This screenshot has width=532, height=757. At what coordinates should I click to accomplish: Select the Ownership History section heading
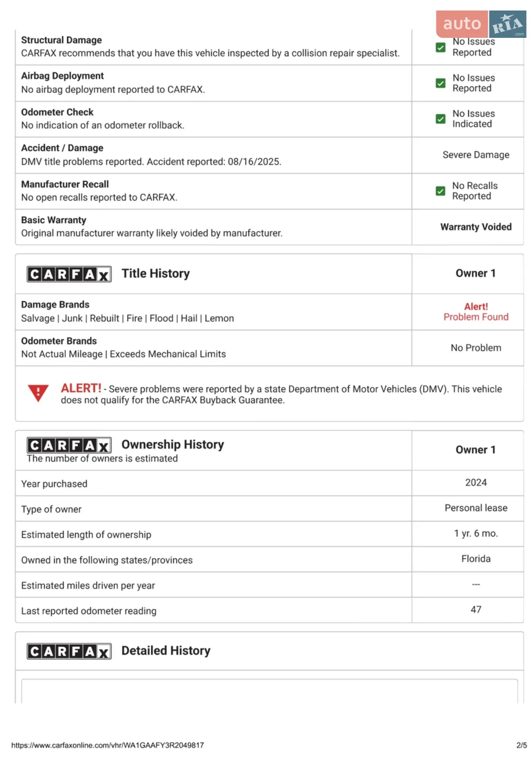(x=172, y=444)
